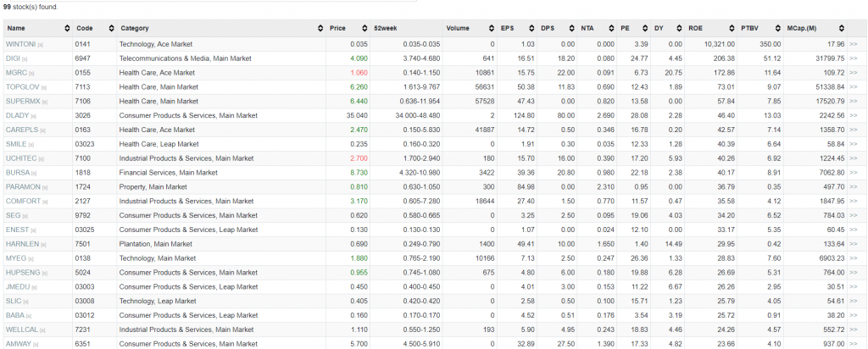The width and height of the screenshot is (868, 349).
Task: Sort by NTA column sort arrows
Action: pos(611,28)
